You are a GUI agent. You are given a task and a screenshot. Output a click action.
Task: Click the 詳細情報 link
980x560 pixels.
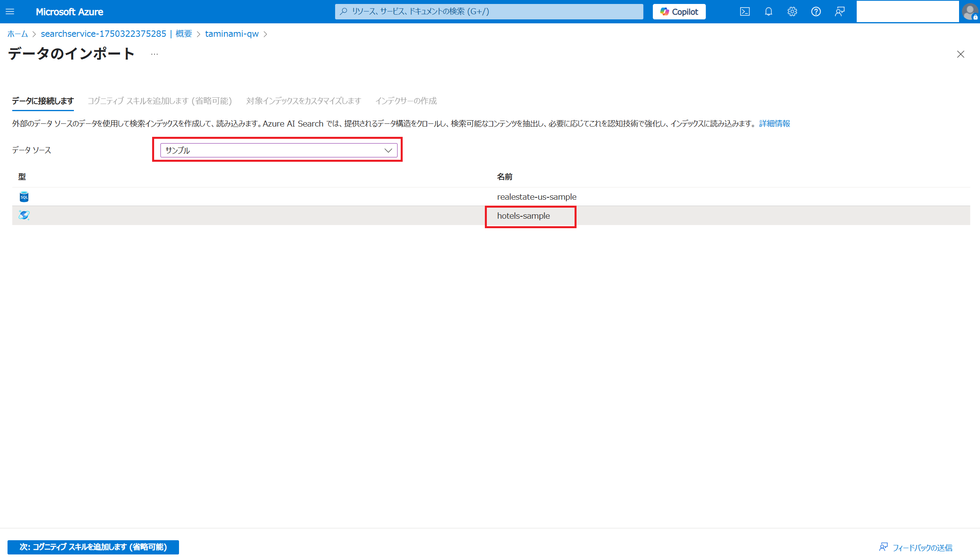pos(774,124)
